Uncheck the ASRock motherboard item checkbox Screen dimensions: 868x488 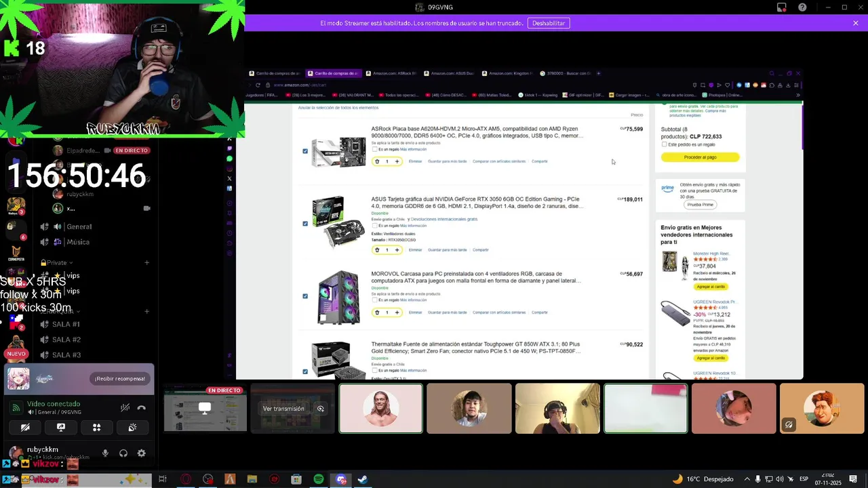[x=305, y=151]
